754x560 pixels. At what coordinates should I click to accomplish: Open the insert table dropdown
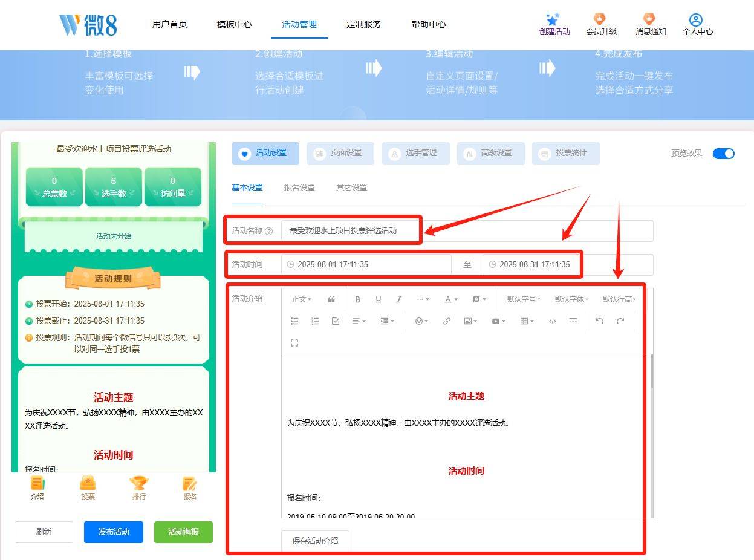[x=527, y=321]
